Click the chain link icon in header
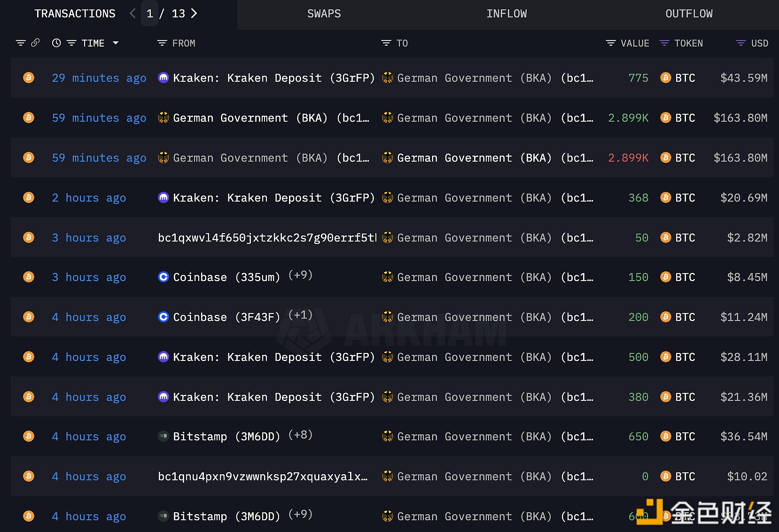Image resolution: width=779 pixels, height=532 pixels. 35,43
